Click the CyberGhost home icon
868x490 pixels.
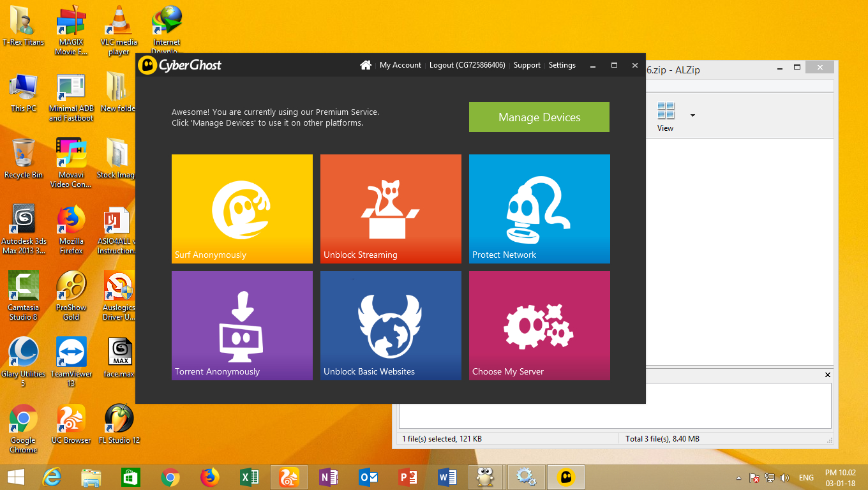pyautogui.click(x=366, y=65)
